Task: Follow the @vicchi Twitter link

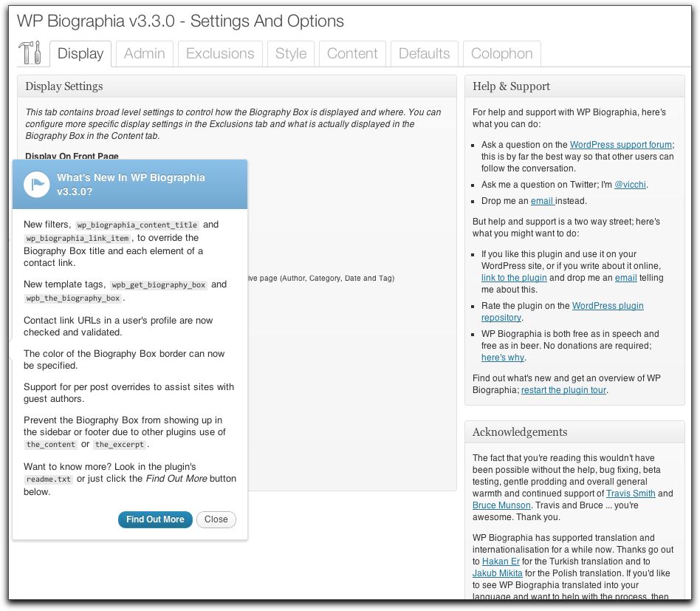Action: (631, 185)
